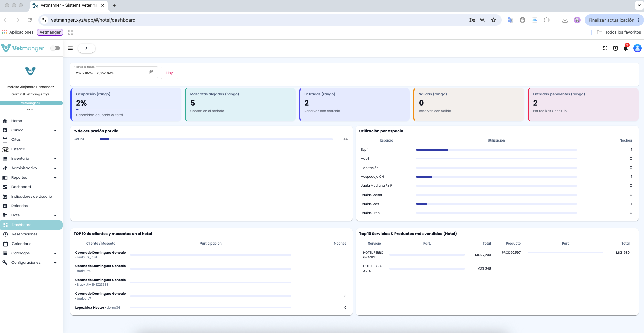
Task: Click the Esp4 utilization progress bar
Action: tap(496, 150)
